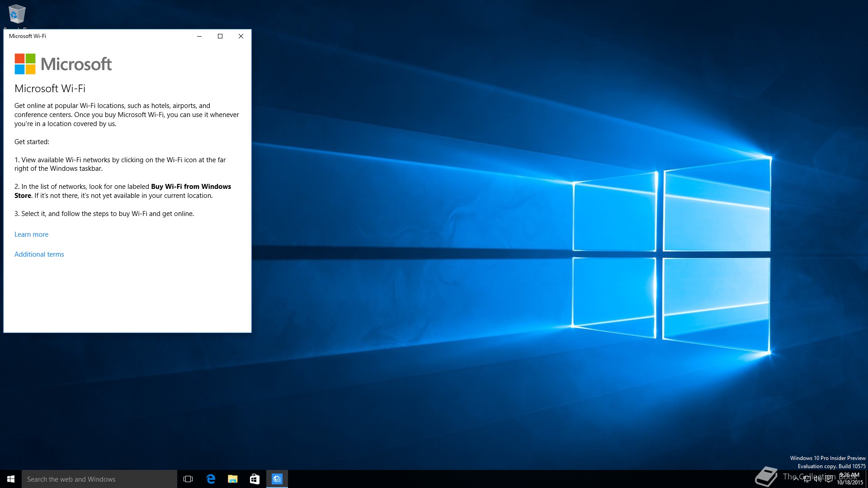The width and height of the screenshot is (868, 488).
Task: Click the 'Microsoft Wi-Fi' window title bar text
Action: tap(28, 36)
